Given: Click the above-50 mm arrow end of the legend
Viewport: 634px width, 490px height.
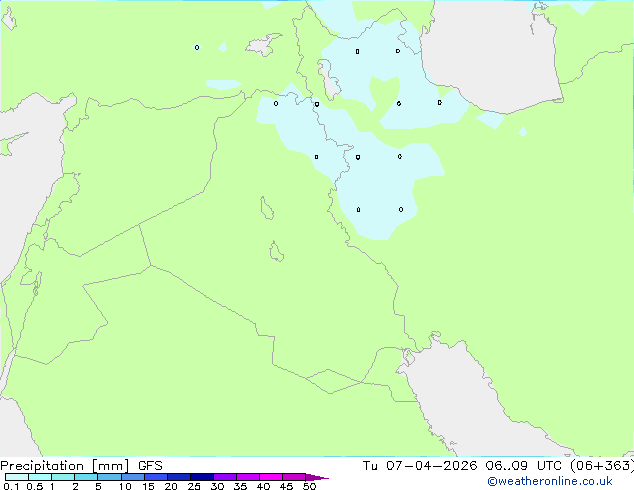Looking at the screenshot, I should tap(317, 477).
